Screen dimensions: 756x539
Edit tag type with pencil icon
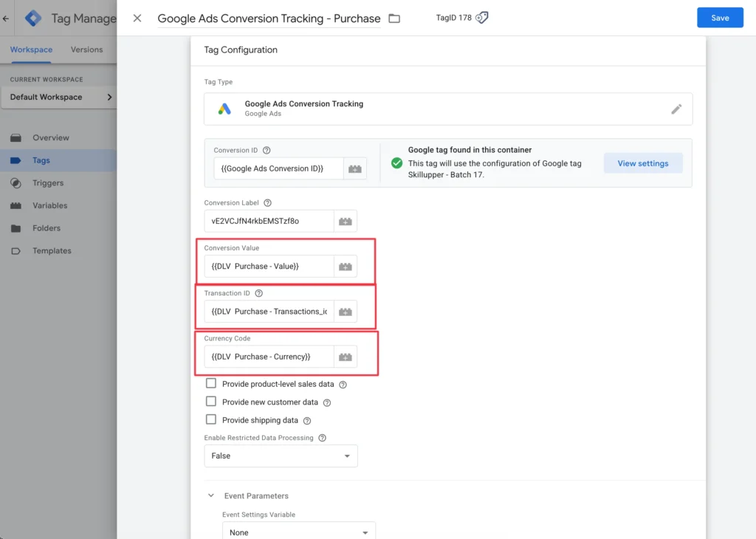click(x=676, y=109)
